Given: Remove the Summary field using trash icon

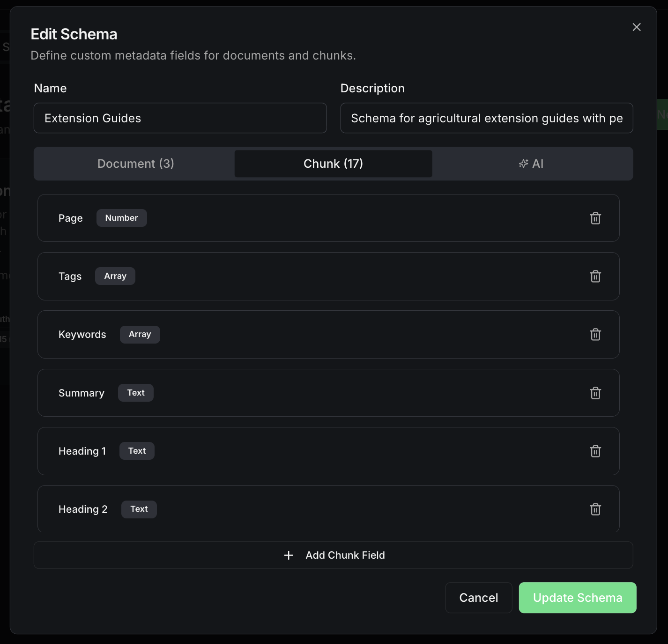Looking at the screenshot, I should point(595,393).
